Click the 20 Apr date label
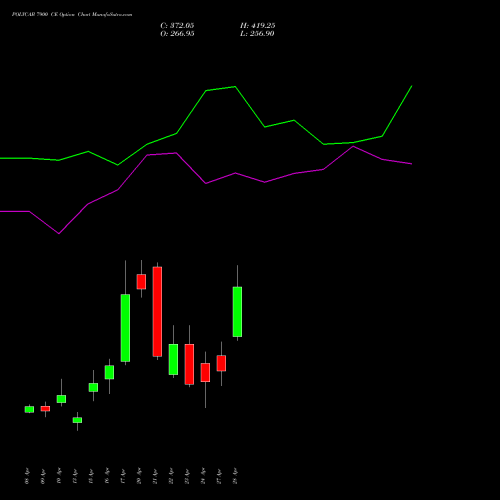The width and height of the screenshot is (500, 500). [139, 476]
